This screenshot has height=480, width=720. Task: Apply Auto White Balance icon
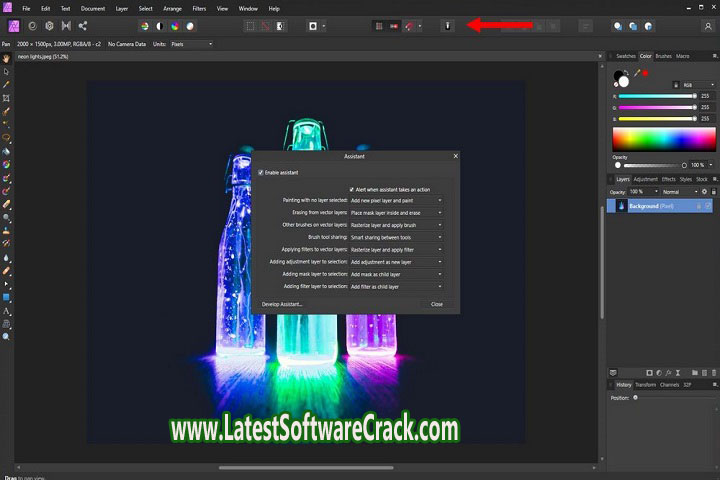coord(190,26)
